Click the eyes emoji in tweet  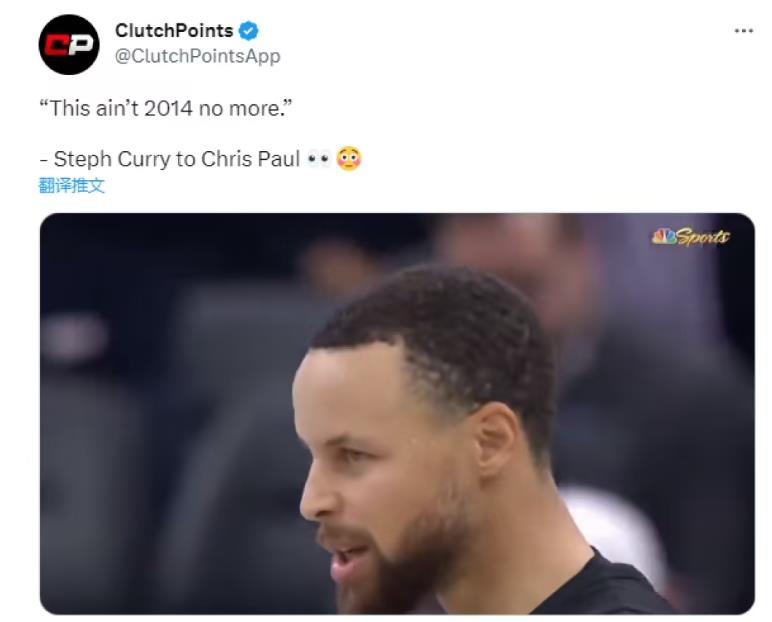click(x=318, y=159)
